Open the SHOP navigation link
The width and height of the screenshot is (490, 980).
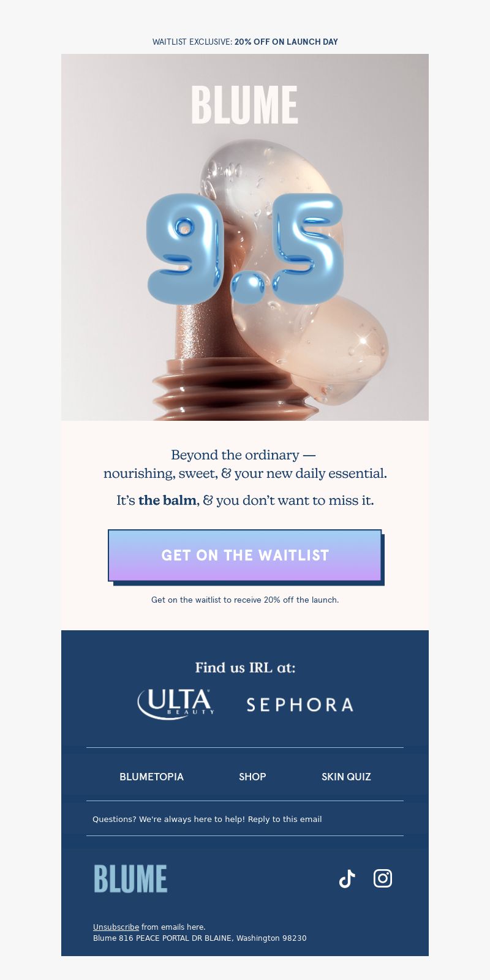252,777
